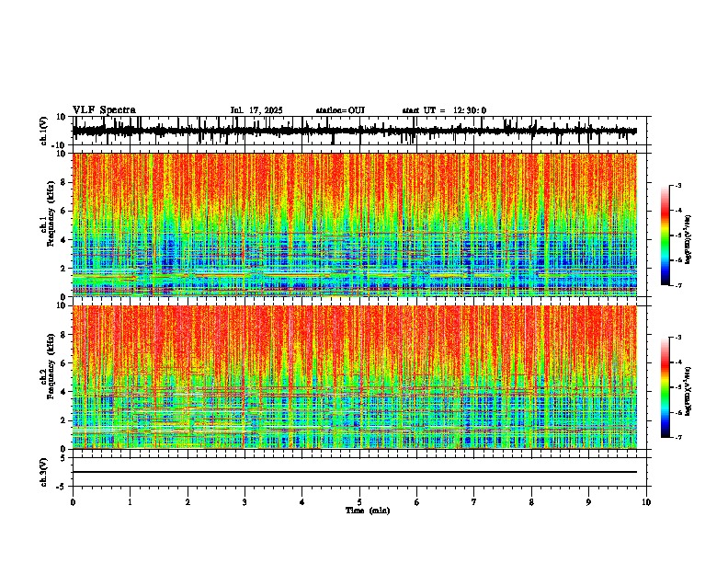Image resolution: width=728 pixels, height=563 pixels.
Task: Click the 'station=' label in header
Action: [332, 110]
